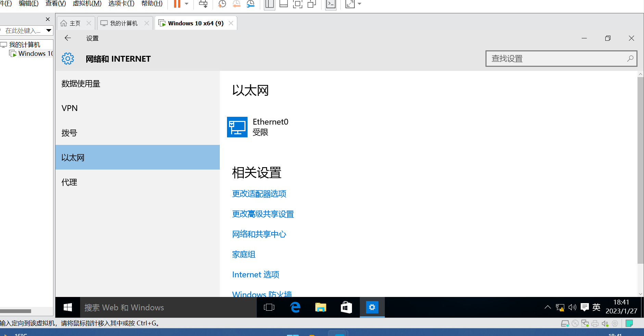Close the 我的计算机 tab
This screenshot has width=644, height=336.
(147, 23)
